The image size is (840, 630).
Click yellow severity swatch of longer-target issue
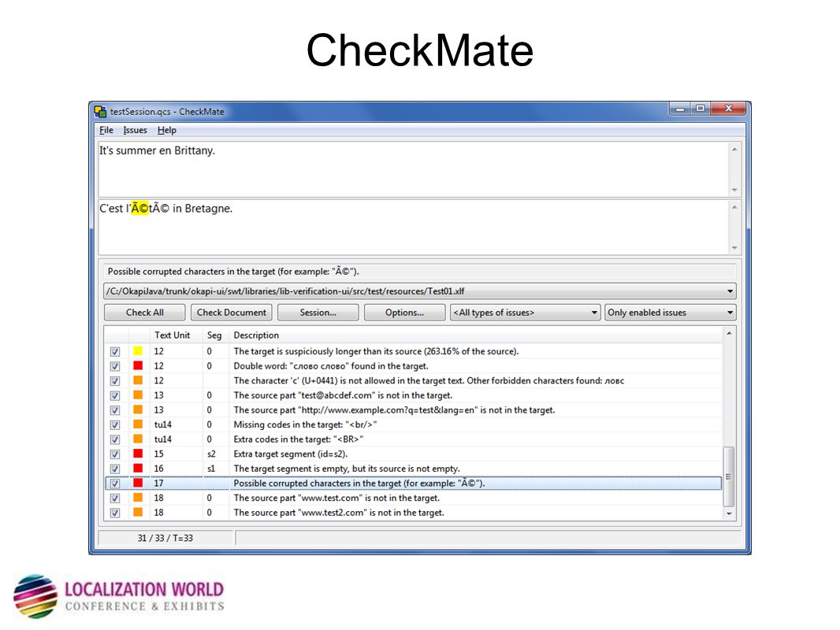(138, 351)
